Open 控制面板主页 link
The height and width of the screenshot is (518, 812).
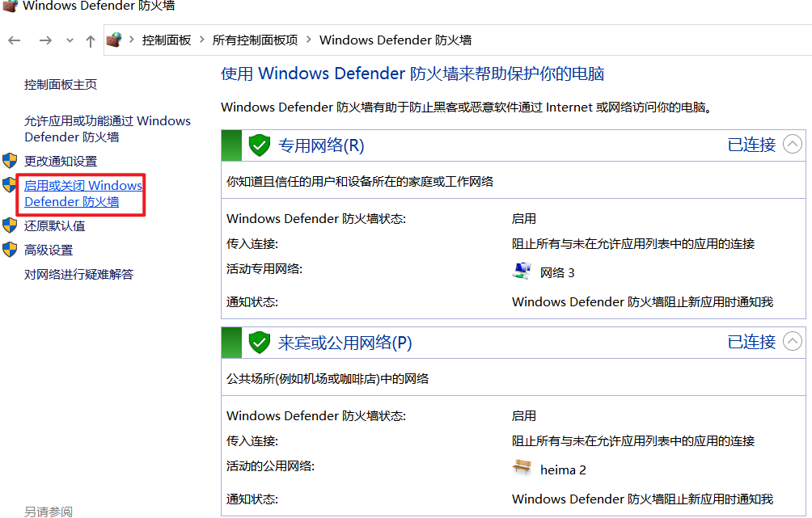click(x=61, y=84)
